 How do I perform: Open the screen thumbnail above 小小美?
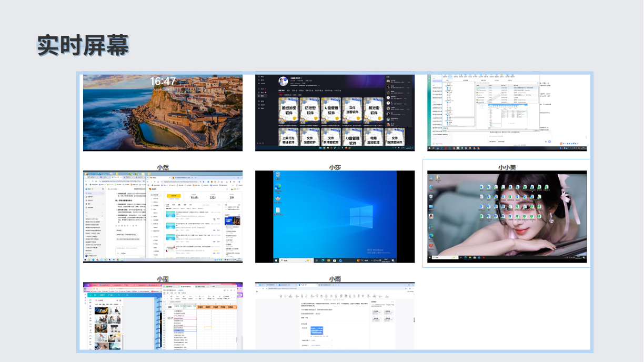pyautogui.click(x=507, y=113)
